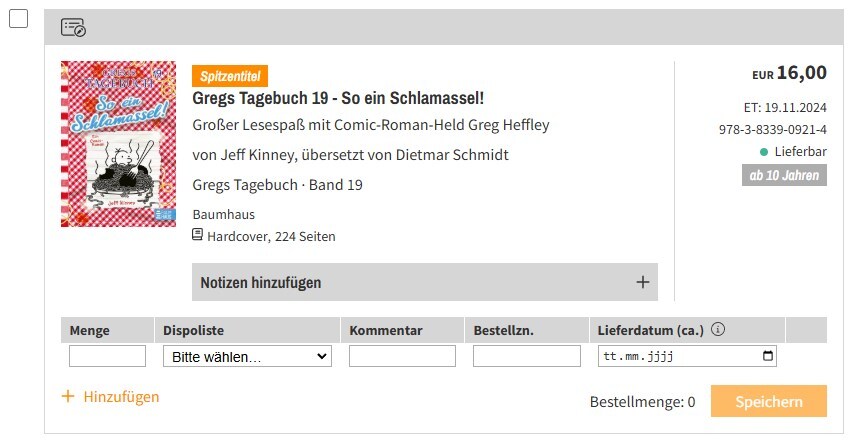Click the book cover thumbnail
The image size is (862, 442).
118,143
